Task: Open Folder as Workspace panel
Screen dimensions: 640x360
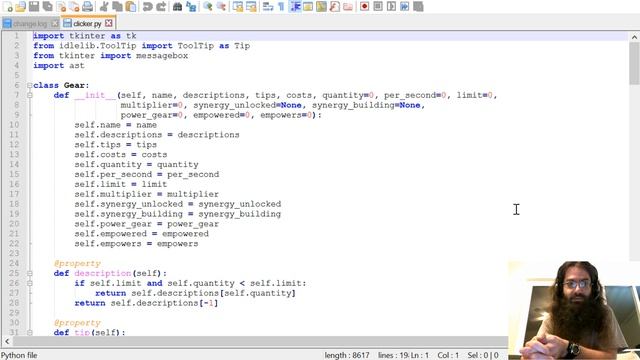Action: point(348,6)
